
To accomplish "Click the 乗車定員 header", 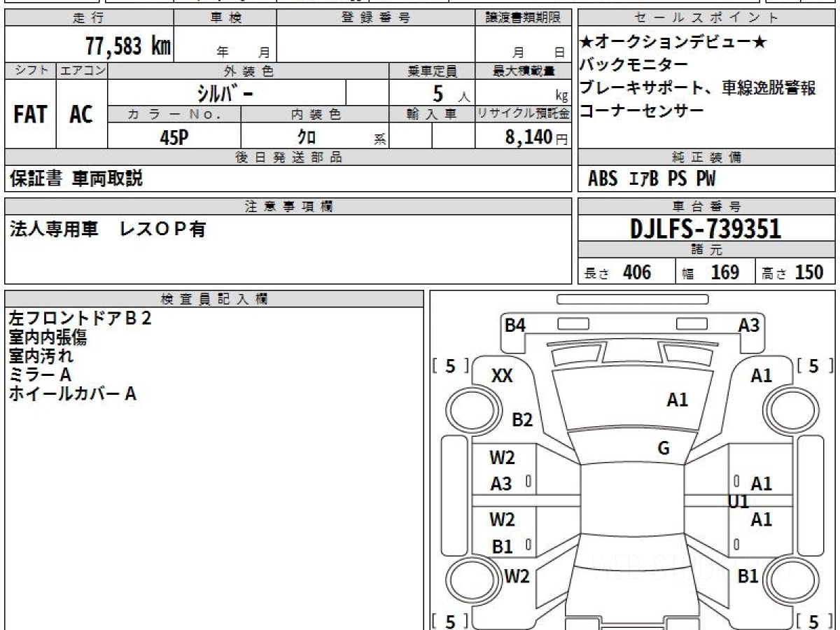I will 432,71.
